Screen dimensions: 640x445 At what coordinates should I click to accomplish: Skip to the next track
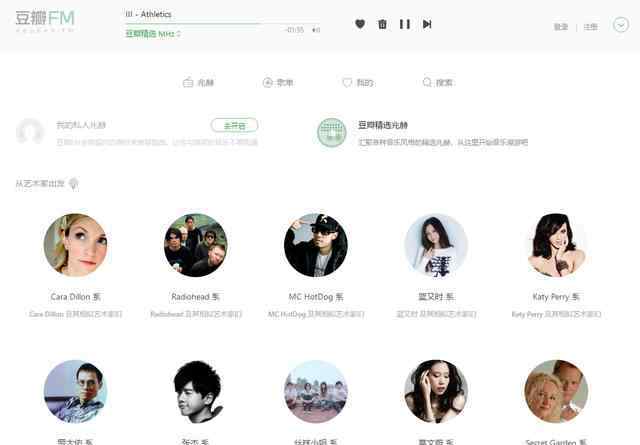point(427,24)
